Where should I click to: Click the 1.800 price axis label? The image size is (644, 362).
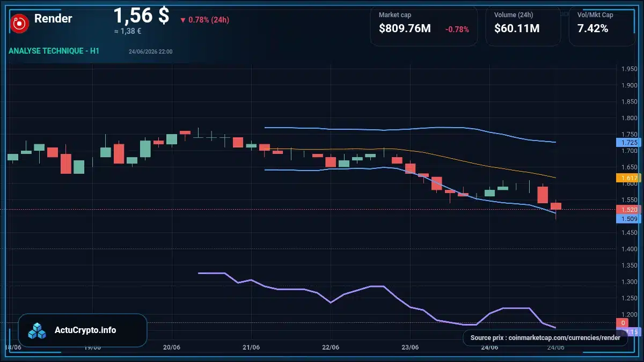[x=629, y=118]
